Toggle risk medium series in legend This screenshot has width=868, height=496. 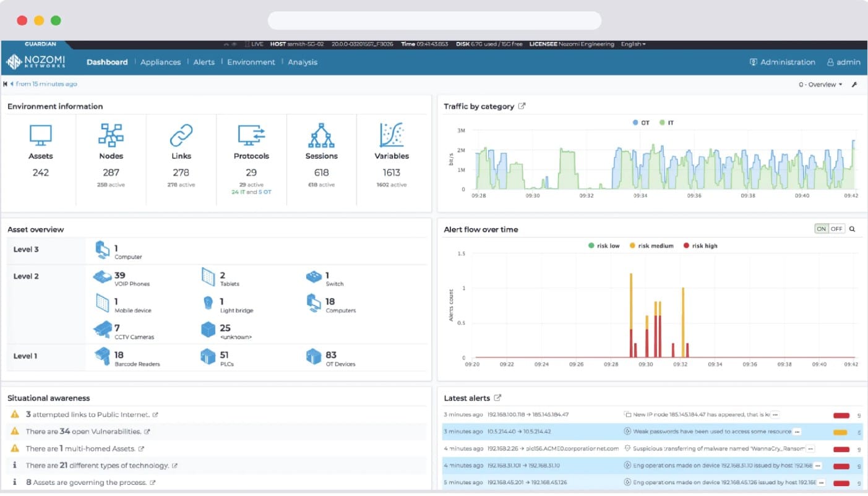tap(651, 246)
